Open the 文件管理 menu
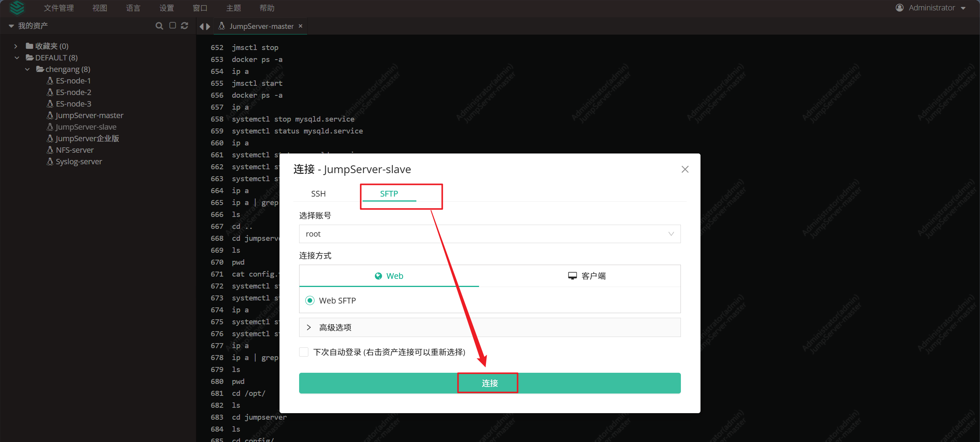Image resolution: width=980 pixels, height=442 pixels. [x=58, y=8]
